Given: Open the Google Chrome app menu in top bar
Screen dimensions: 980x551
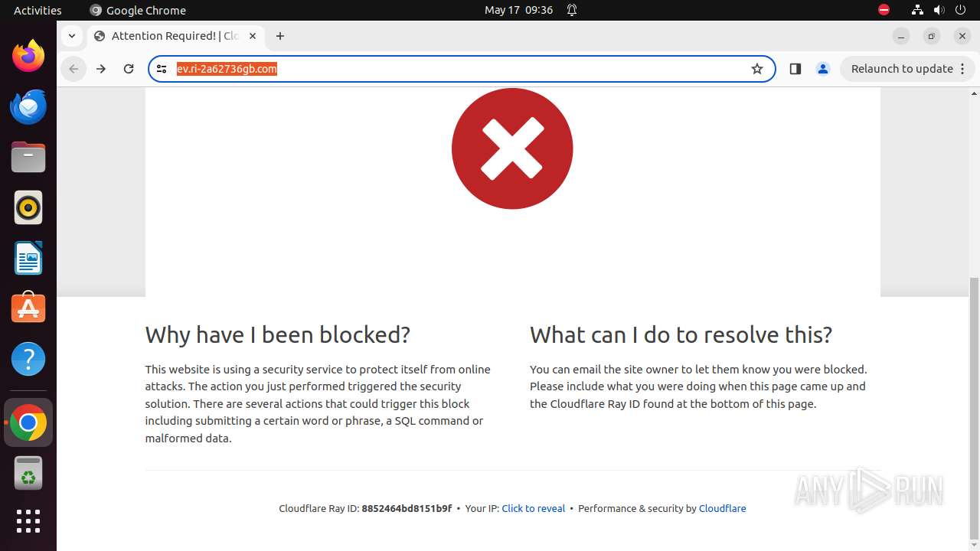Looking at the screenshot, I should pyautogui.click(x=138, y=10).
